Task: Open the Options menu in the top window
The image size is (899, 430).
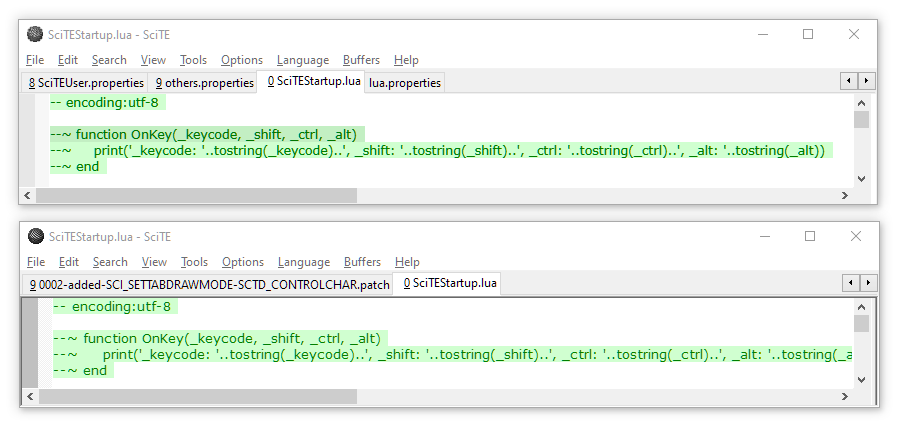Action: coord(242,60)
